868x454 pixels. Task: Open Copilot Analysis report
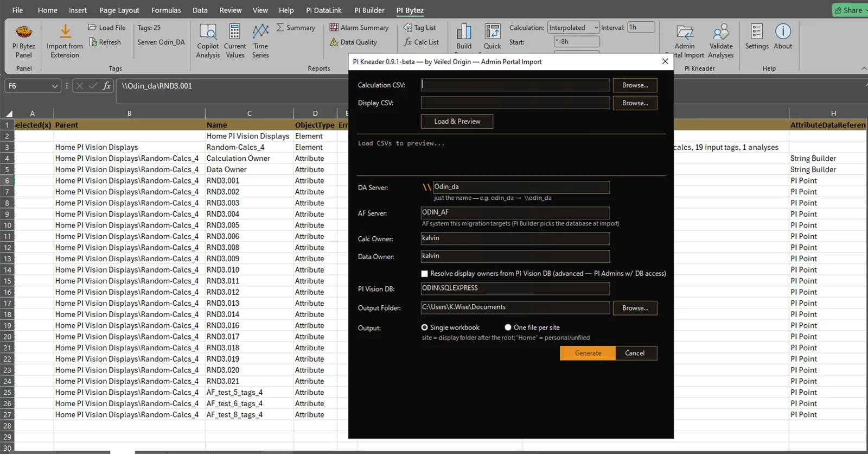(208, 41)
